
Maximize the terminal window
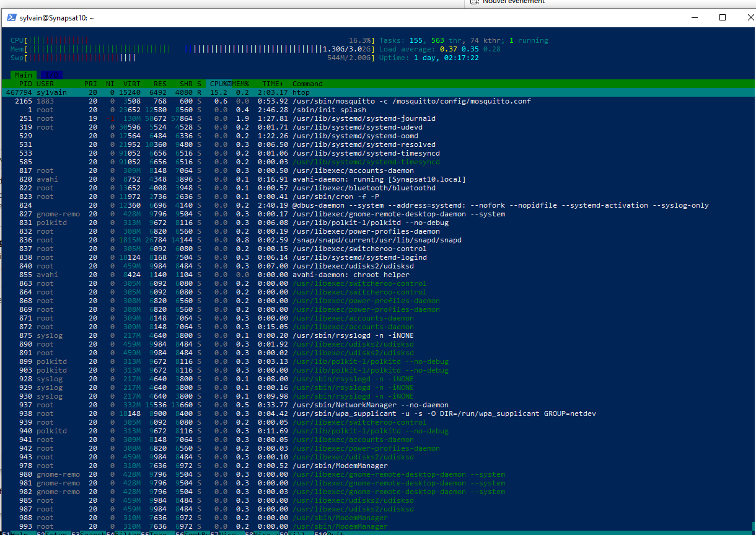(723, 18)
